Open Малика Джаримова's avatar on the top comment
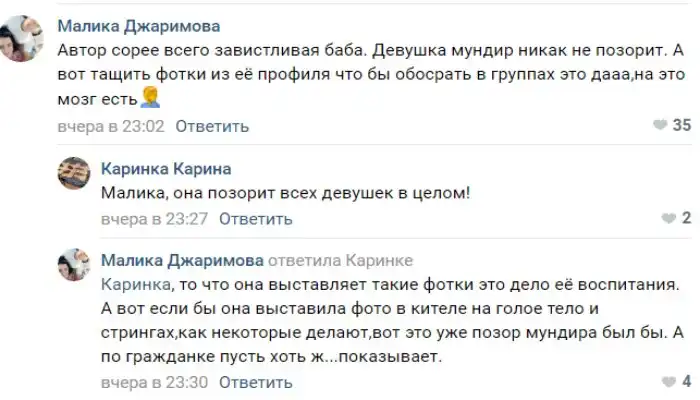The width and height of the screenshot is (700, 400). tap(22, 40)
